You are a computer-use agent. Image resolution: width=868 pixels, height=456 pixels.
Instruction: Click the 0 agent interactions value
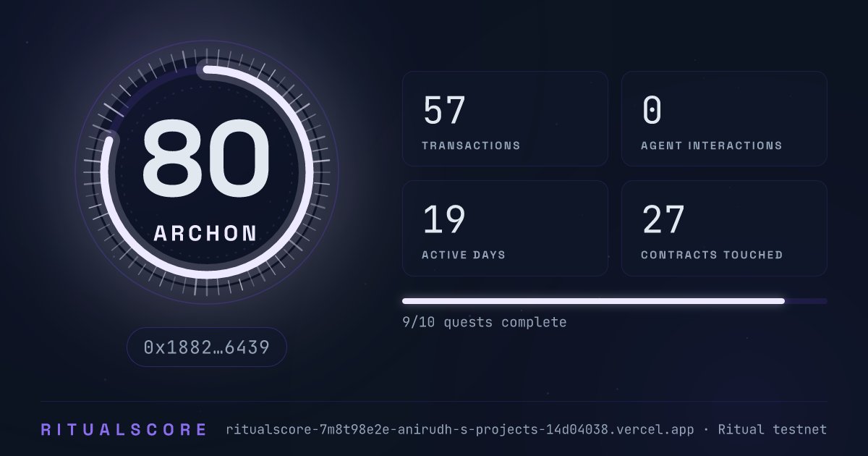(x=652, y=111)
